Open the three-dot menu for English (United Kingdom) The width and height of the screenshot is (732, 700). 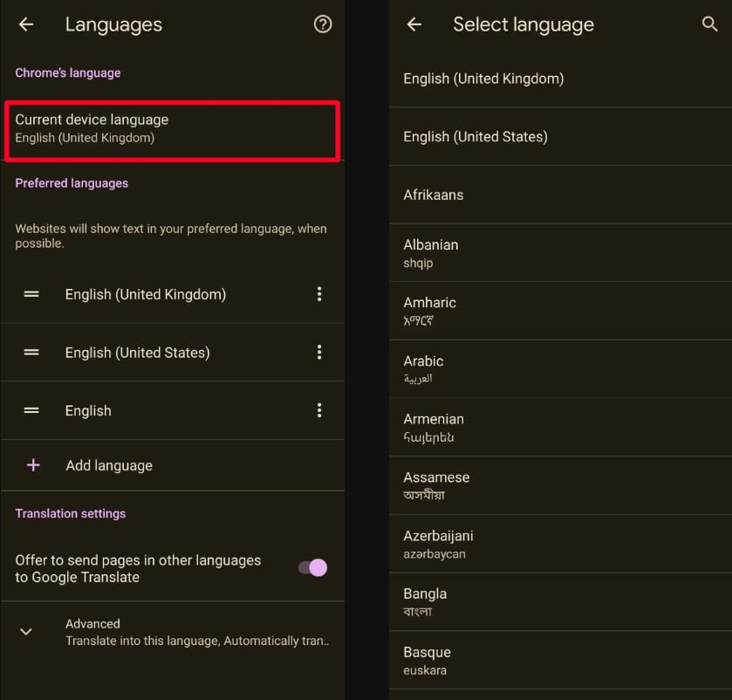point(319,294)
